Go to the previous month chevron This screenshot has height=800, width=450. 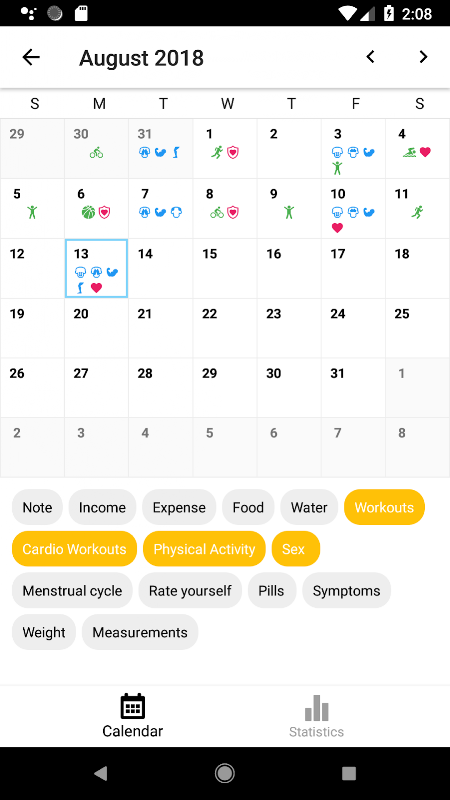(370, 57)
